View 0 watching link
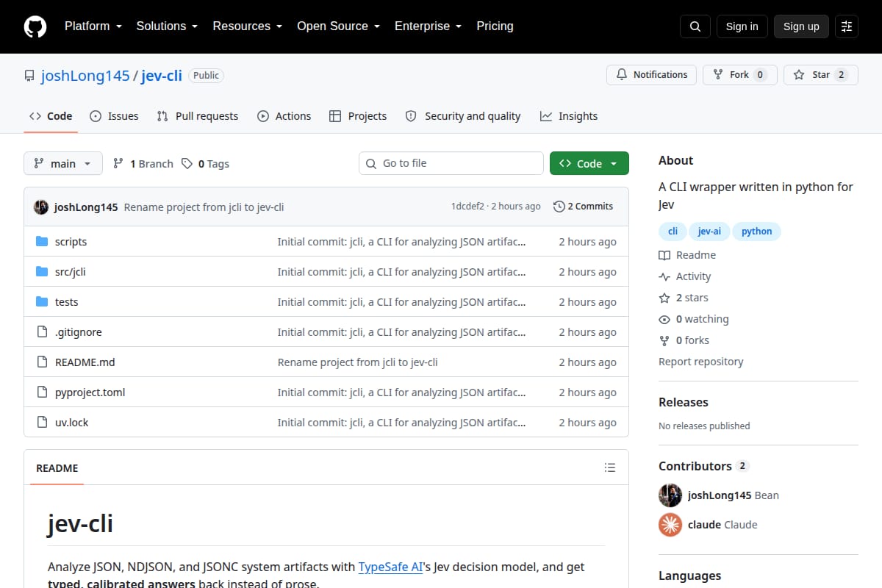 (694, 319)
